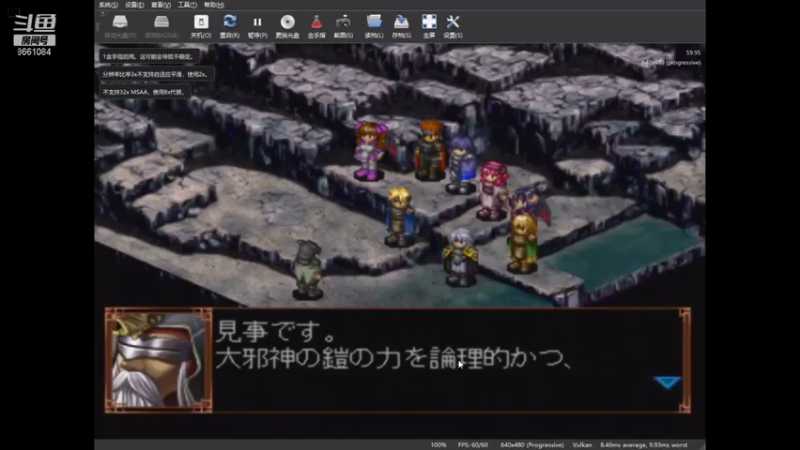
Task: Click the 640x480 (Progressive) status bar text
Action: [532, 445]
